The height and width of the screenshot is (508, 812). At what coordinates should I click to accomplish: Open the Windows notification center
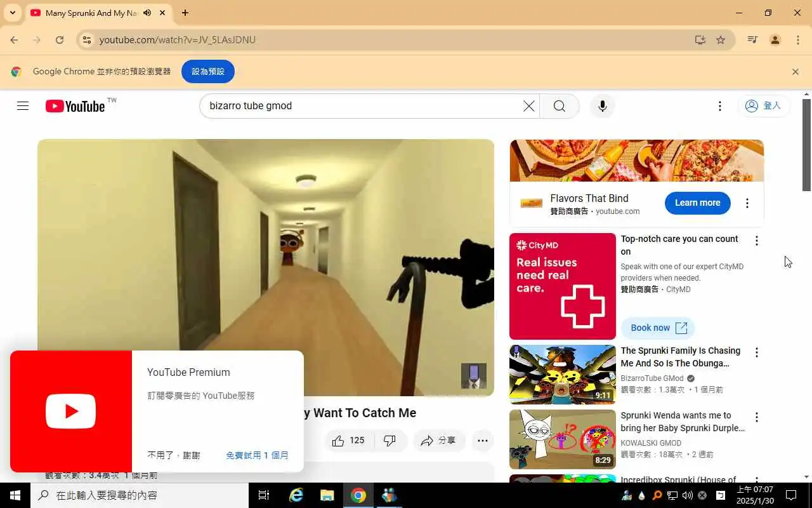[x=791, y=495]
